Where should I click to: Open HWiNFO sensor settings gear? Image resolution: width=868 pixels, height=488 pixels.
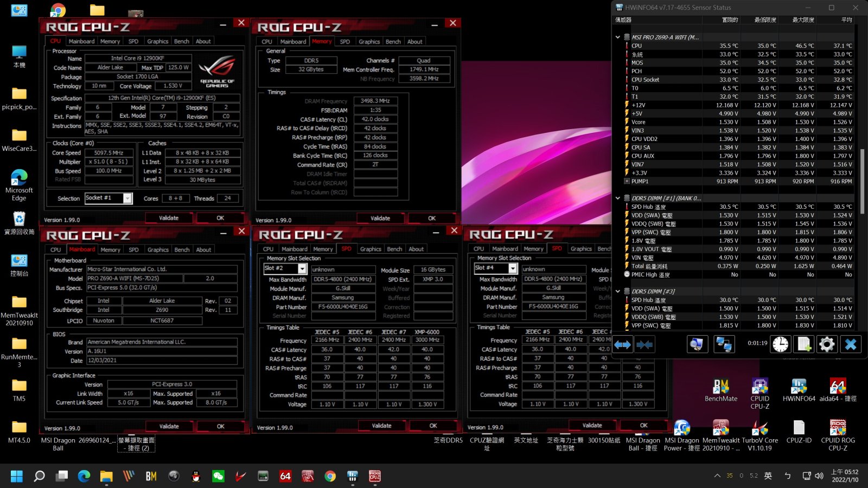[x=827, y=344]
